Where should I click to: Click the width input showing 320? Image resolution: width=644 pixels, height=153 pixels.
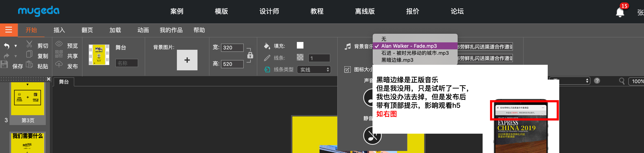232,48
